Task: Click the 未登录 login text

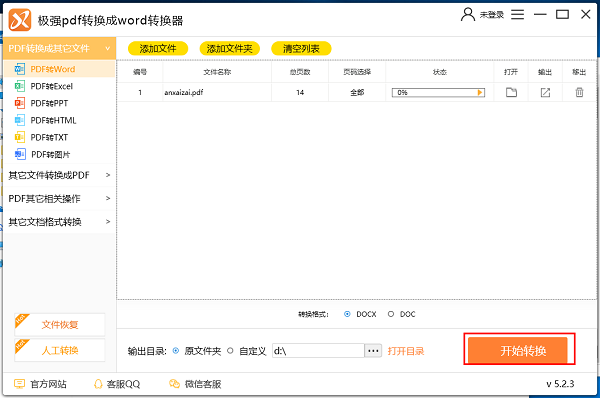Action: (x=492, y=15)
